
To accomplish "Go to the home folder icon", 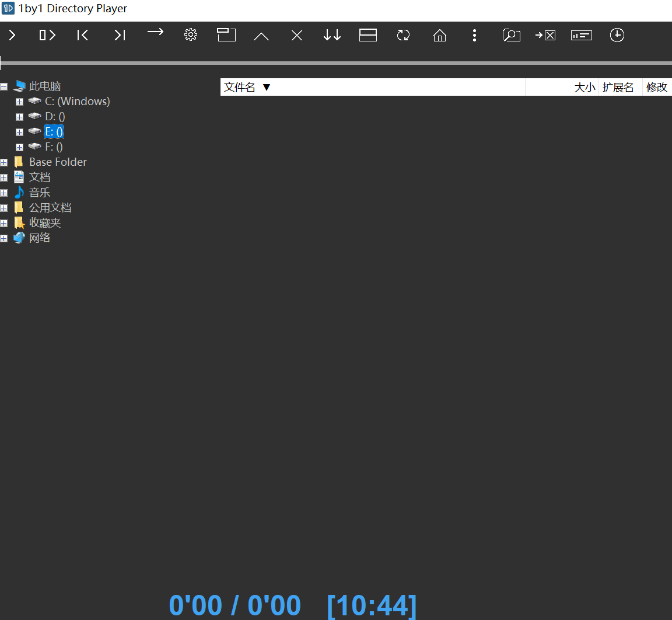I will [440, 36].
